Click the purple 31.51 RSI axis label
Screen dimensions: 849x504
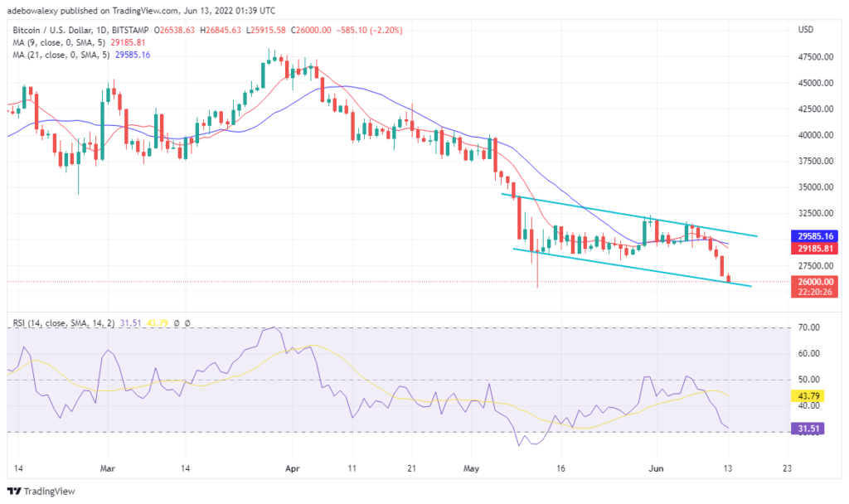(x=808, y=428)
